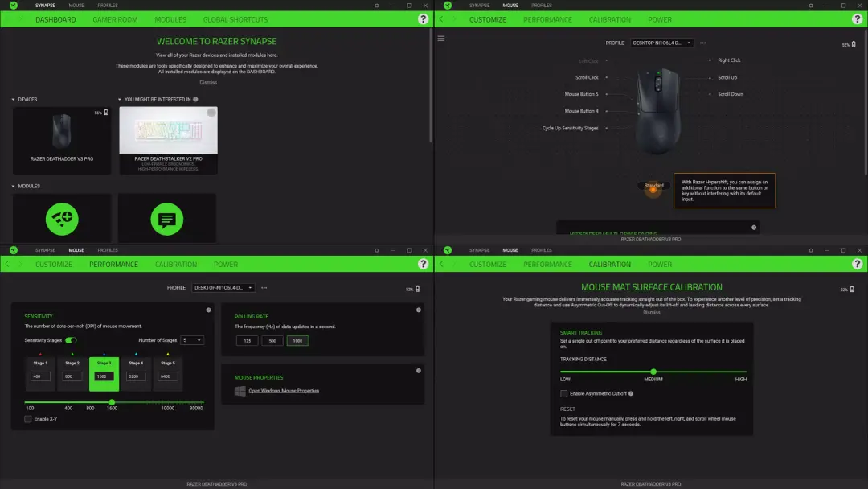Go back using arrow in Performance window
The image size is (868, 489).
(7, 264)
